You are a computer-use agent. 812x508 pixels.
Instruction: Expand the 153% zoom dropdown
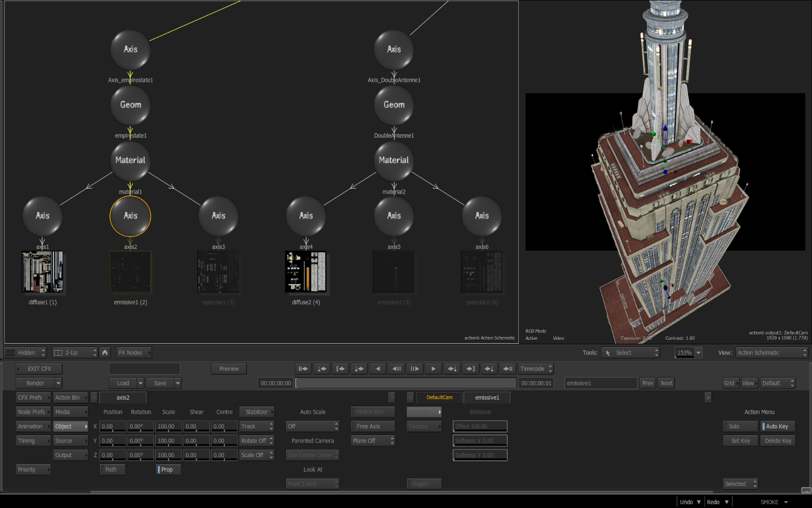point(698,353)
